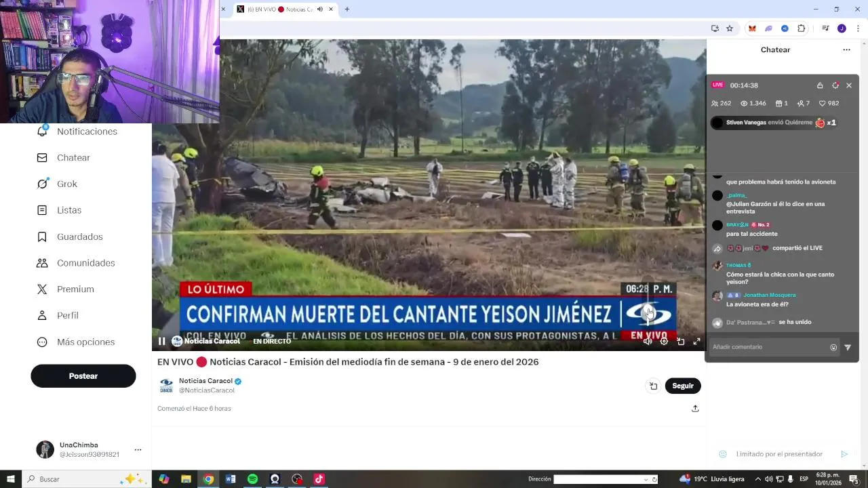
Task: Click the Jonathan Mosquera username in chat
Action: coord(769,296)
